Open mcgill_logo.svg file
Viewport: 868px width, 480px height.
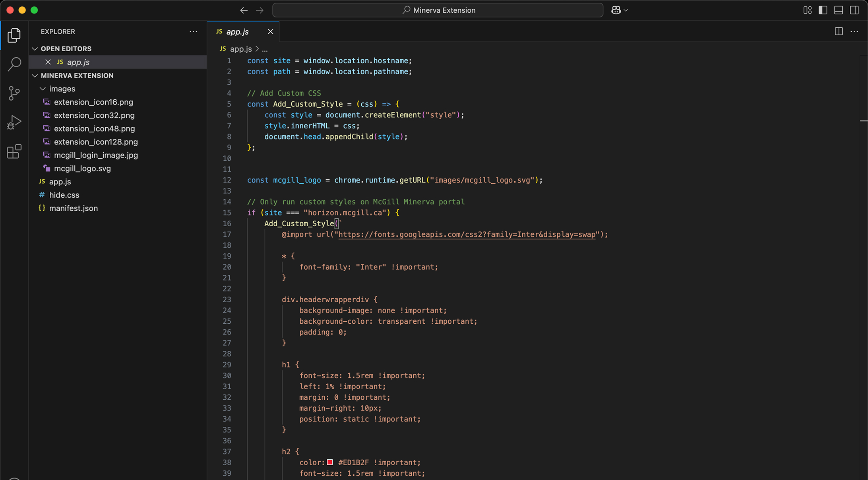82,169
